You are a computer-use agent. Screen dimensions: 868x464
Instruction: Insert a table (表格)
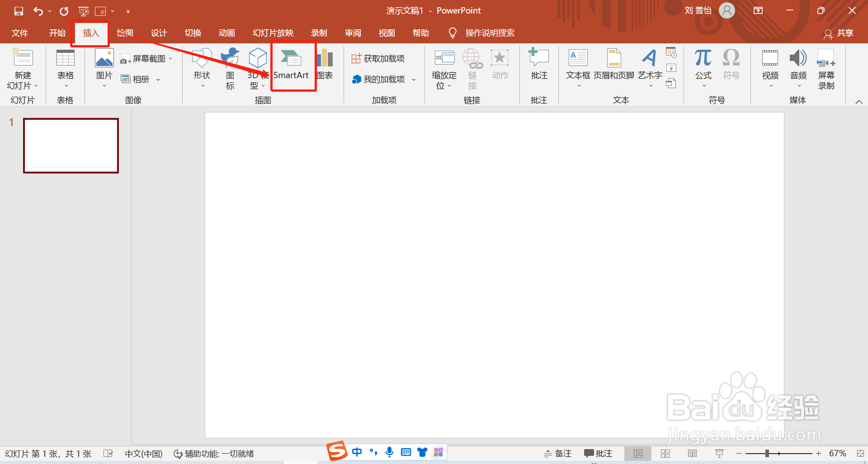point(66,69)
